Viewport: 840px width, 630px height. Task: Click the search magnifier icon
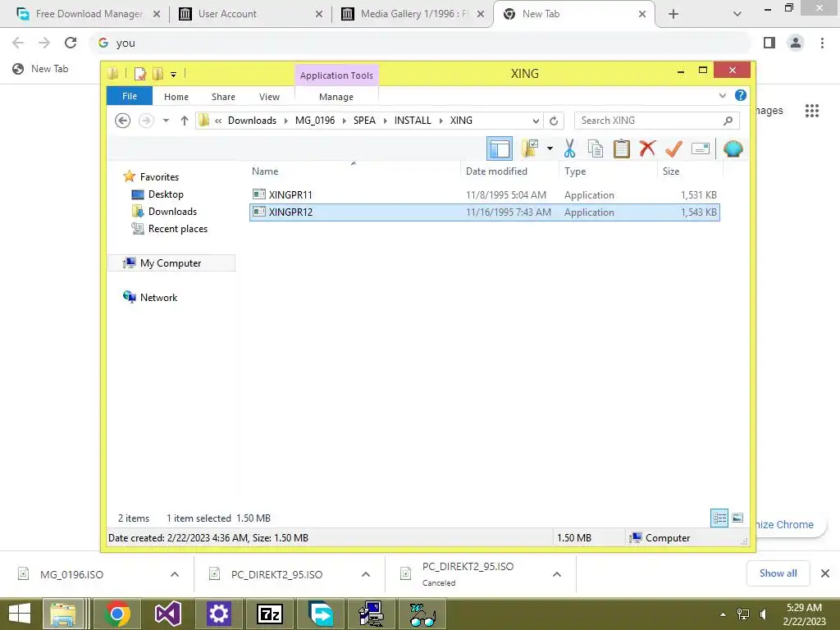tap(728, 121)
